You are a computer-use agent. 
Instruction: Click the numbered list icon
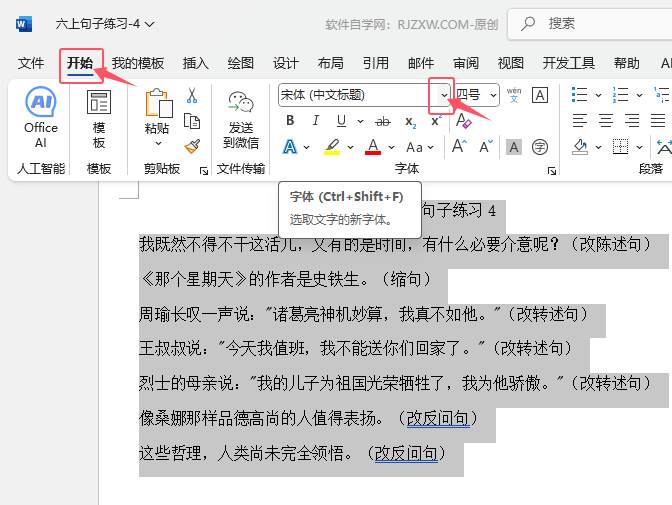coord(621,95)
